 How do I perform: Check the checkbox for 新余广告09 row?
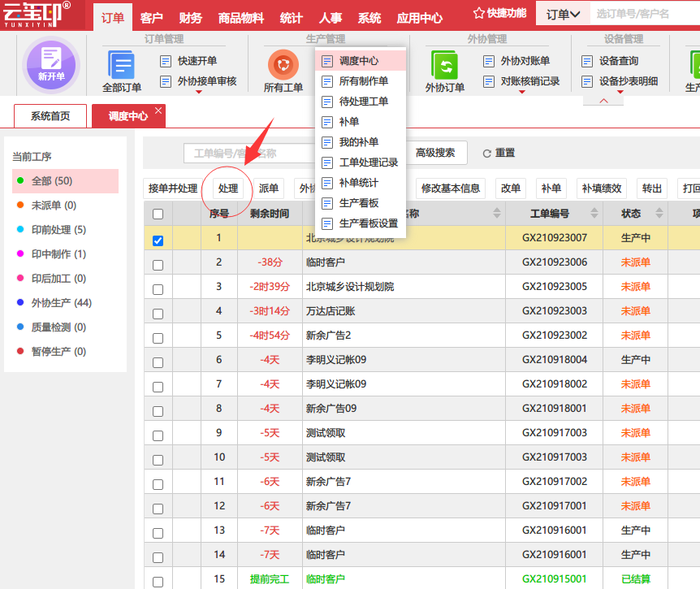pos(158,411)
